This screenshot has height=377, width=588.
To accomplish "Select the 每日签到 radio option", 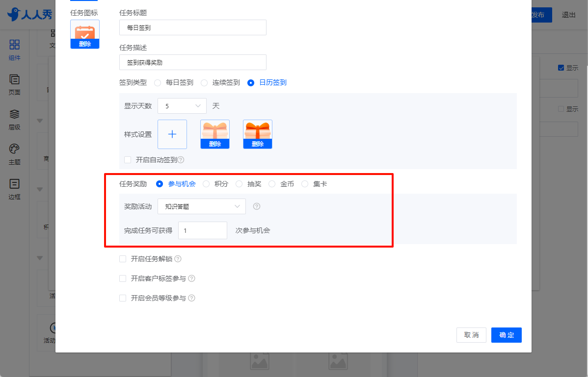I will pyautogui.click(x=158, y=83).
